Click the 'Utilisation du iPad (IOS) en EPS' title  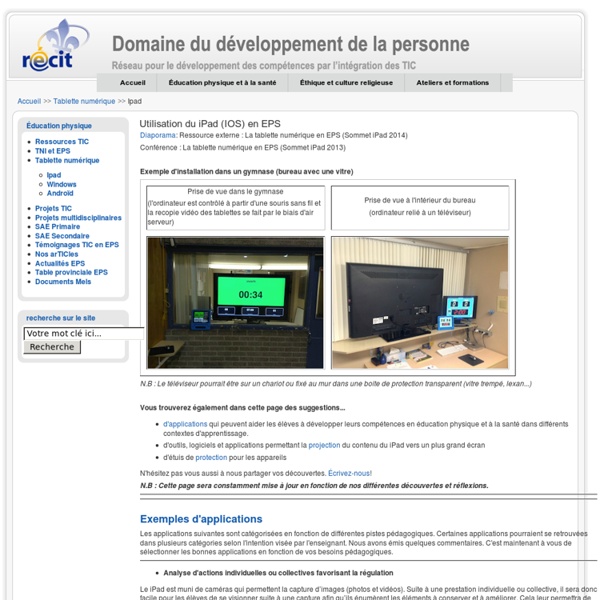coord(210,124)
